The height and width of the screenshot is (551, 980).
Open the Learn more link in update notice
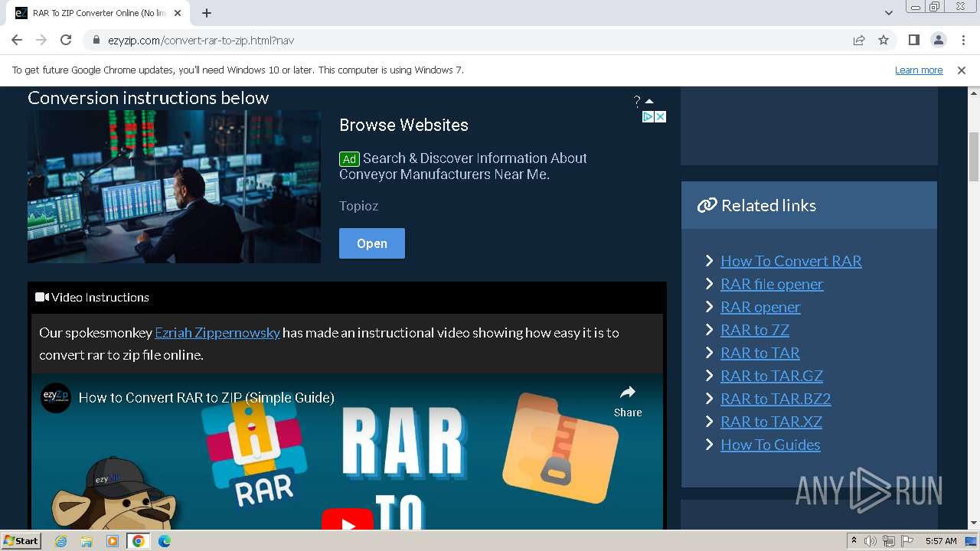pos(919,70)
